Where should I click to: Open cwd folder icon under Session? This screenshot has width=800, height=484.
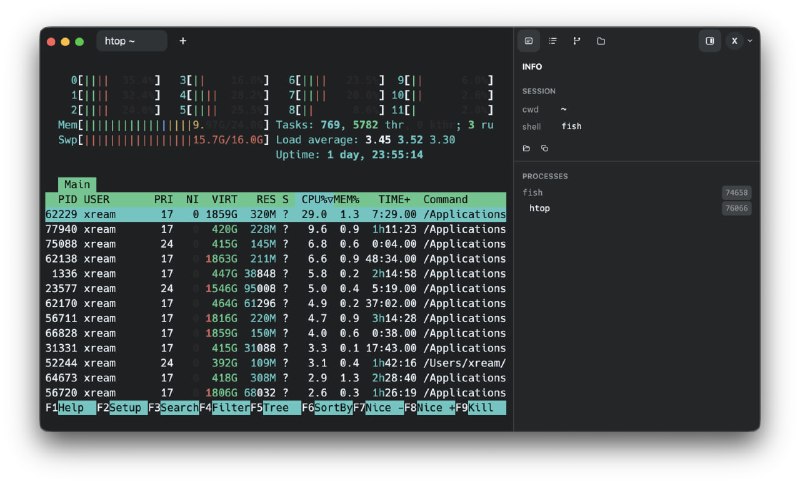coord(527,148)
